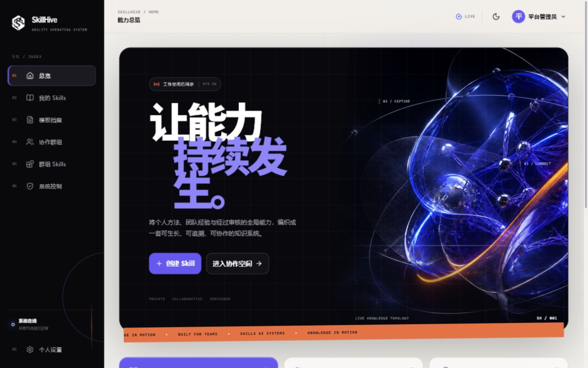Click the arrow icon in 进入协作空间
The image size is (588, 368).
coord(259,263)
